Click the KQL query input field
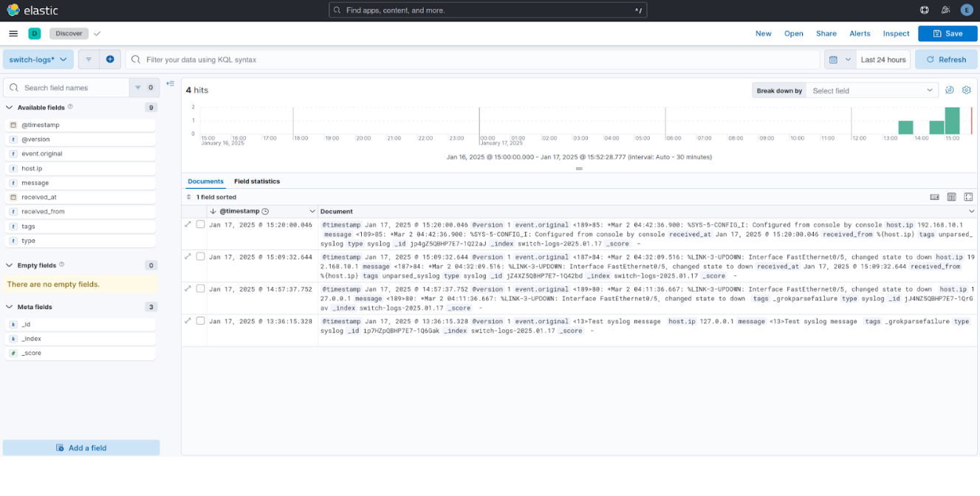980x496 pixels. [x=473, y=60]
